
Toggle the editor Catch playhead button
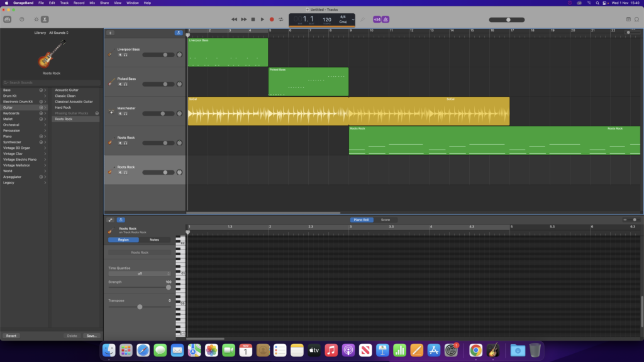coord(121,220)
